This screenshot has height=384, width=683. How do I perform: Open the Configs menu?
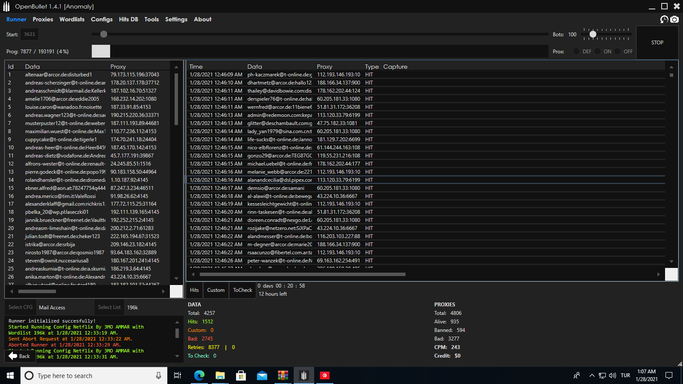101,19
